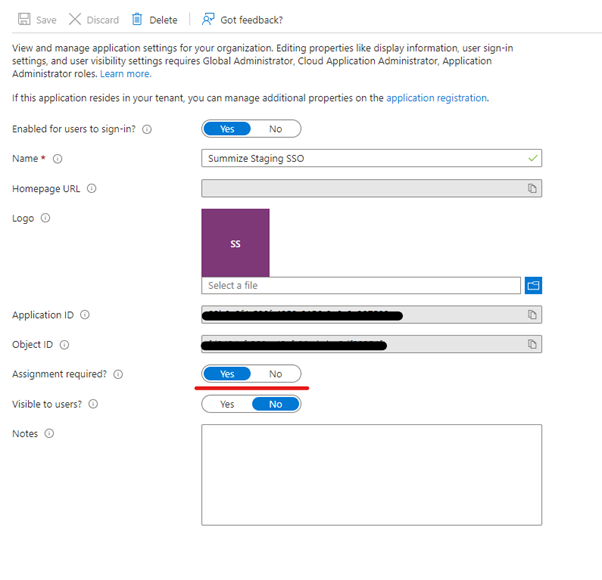The width and height of the screenshot is (602, 580).
Task: Click the Delete trash icon in toolbar
Action: point(138,20)
